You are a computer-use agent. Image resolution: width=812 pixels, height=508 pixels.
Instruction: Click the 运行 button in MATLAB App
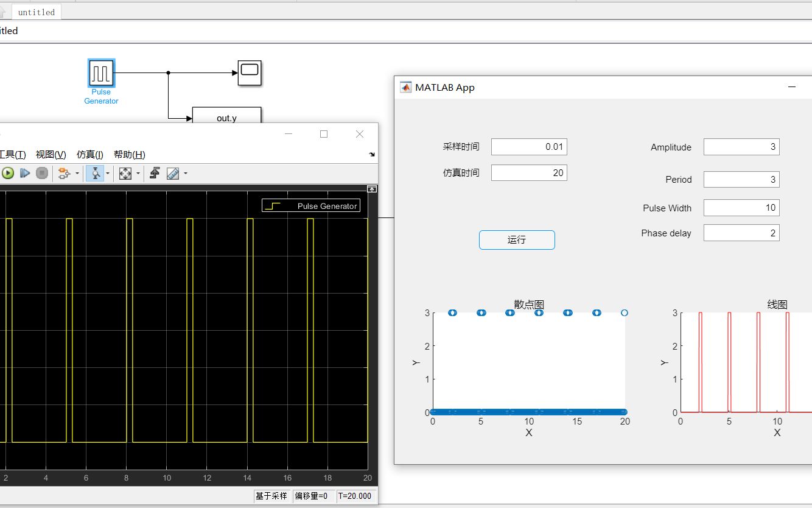pos(516,239)
